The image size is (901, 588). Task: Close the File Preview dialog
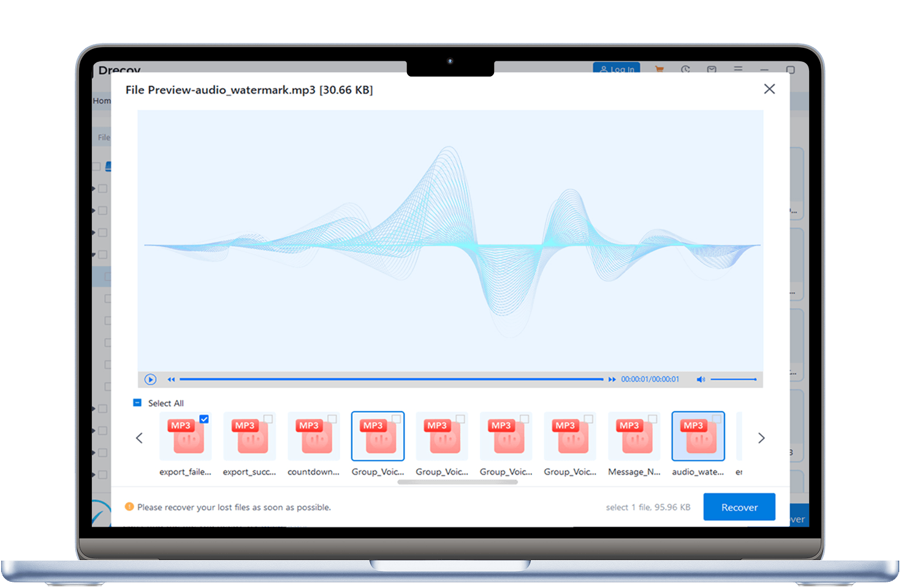[x=769, y=89]
